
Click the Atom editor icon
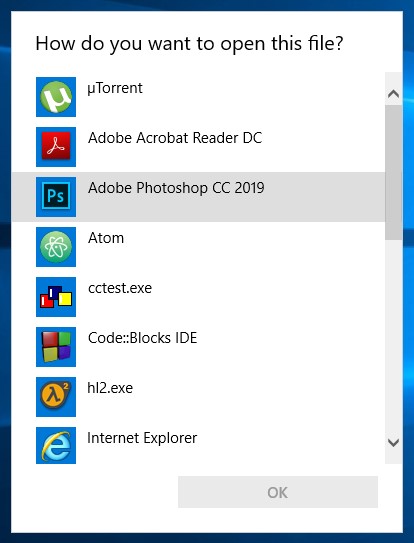pyautogui.click(x=56, y=247)
